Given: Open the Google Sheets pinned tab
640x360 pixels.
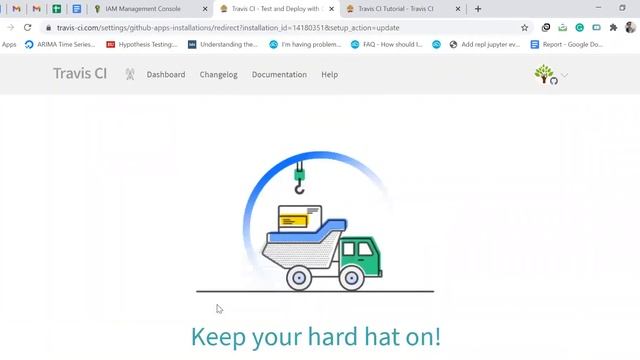Looking at the screenshot, I should pos(57,9).
